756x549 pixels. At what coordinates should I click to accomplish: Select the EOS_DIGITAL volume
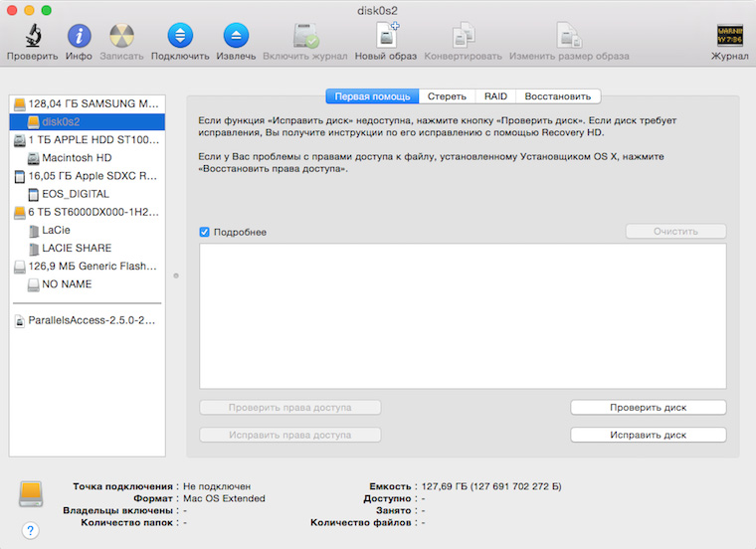pos(75,194)
